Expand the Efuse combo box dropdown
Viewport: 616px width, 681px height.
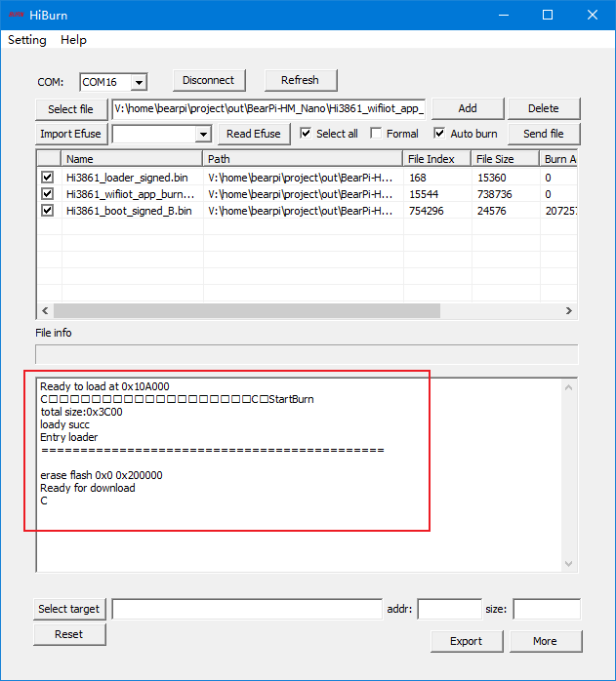point(203,135)
